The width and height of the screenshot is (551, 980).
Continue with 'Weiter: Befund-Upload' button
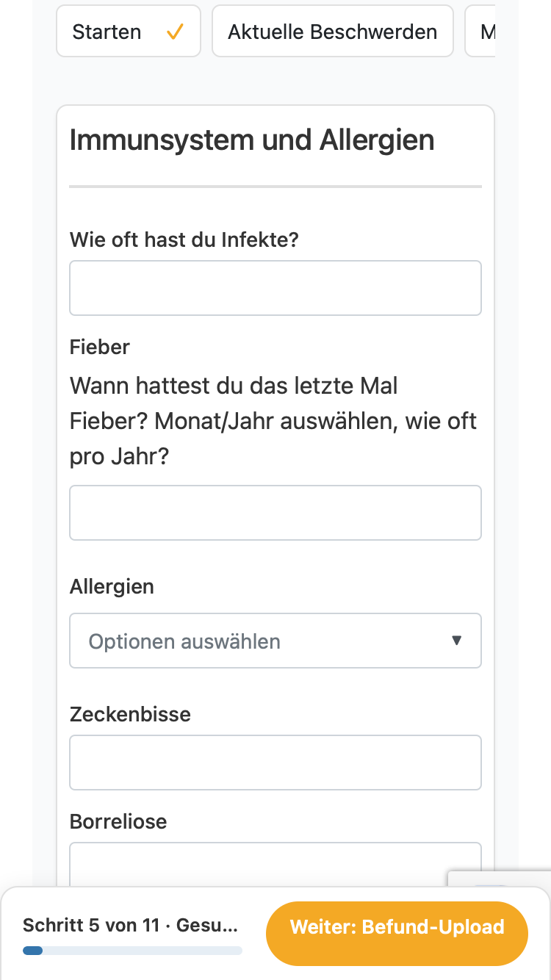397,927
